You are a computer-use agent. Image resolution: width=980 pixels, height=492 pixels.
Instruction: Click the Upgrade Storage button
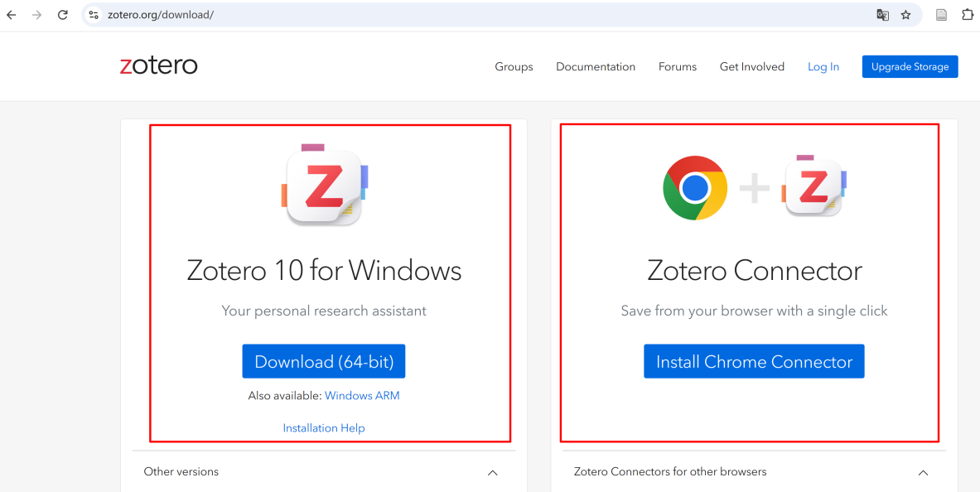[910, 67]
